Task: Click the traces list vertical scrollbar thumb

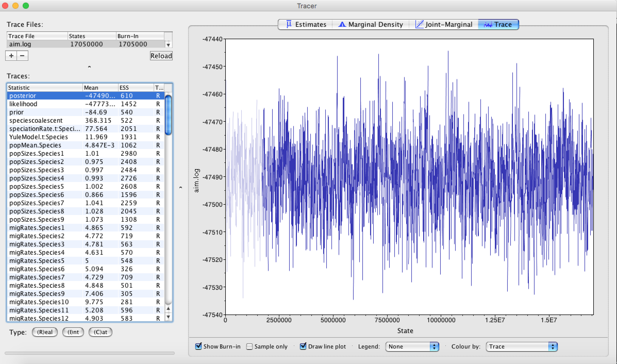Action: (x=168, y=115)
